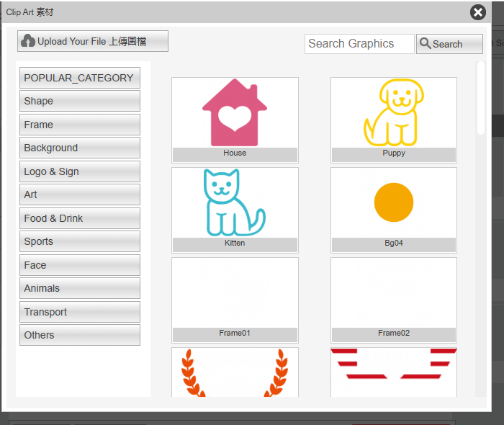This screenshot has width=504, height=425.
Task: Browse the Logo & Sign category
Action: 79,171
